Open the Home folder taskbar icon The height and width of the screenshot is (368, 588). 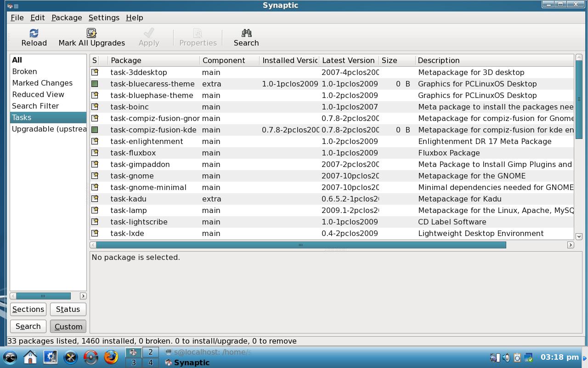pos(30,357)
